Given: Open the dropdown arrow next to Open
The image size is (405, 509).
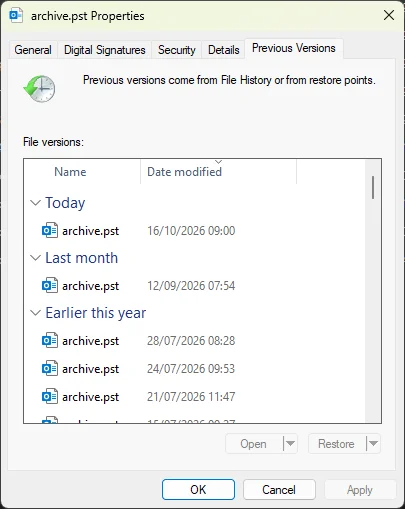Looking at the screenshot, I should click(x=290, y=444).
